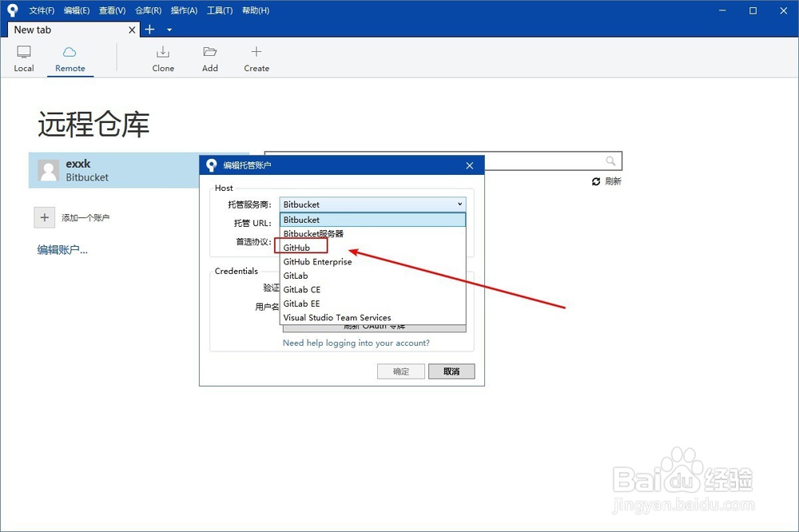This screenshot has width=799, height=532.
Task: Click the SourceTree logo in title bar
Action: pyautogui.click(x=13, y=10)
